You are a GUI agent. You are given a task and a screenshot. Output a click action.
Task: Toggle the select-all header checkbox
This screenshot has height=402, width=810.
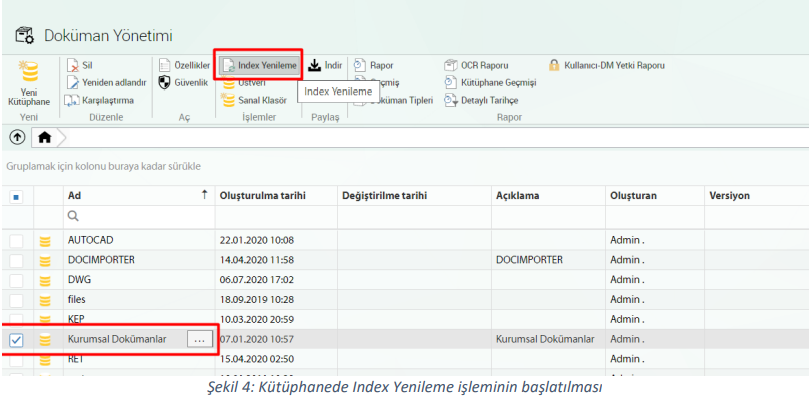pos(17,196)
